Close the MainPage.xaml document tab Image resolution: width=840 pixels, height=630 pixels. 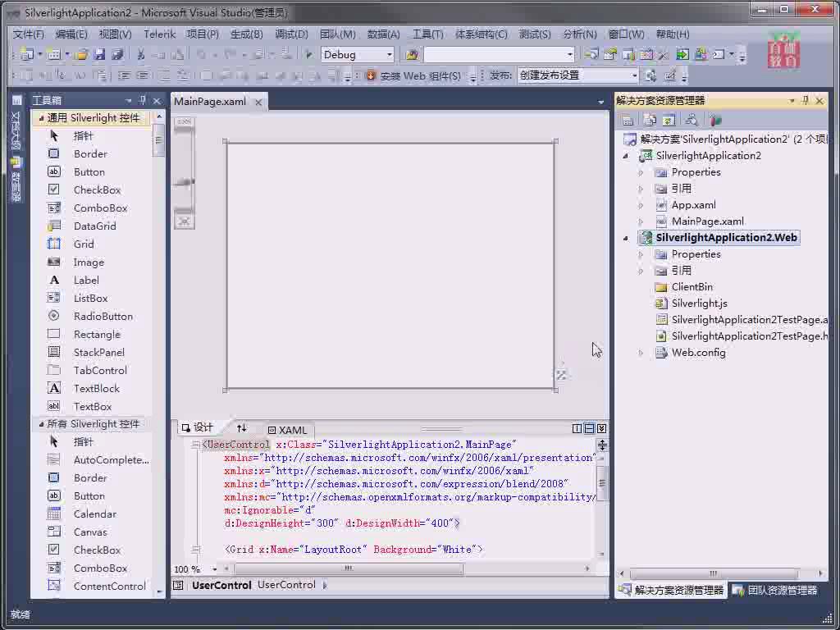pos(258,102)
